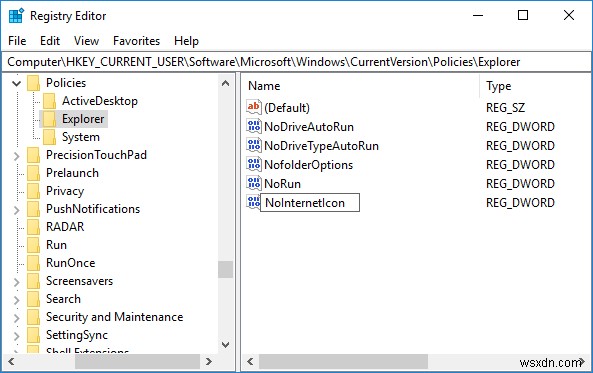Expand the PrecisionTouchPad key
Image resolution: width=593 pixels, height=373 pixels.
(16, 155)
